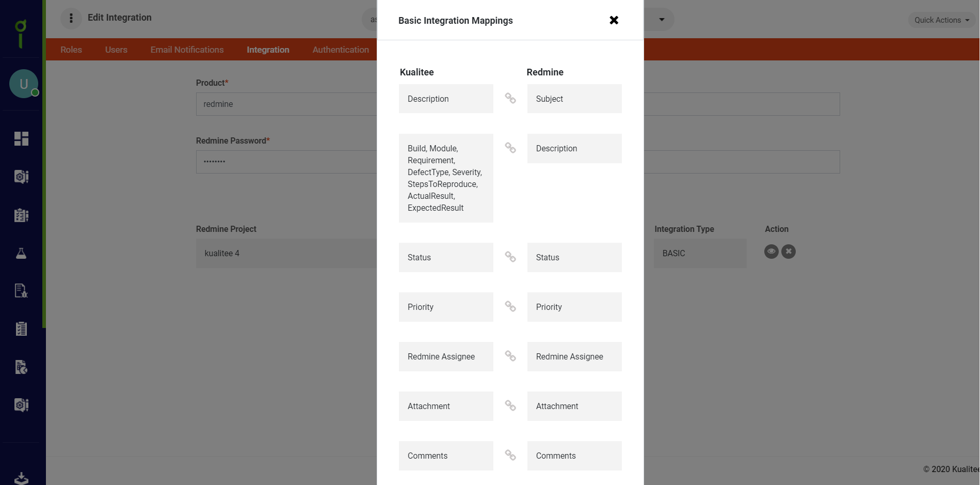The width and height of the screenshot is (980, 485).
Task: Click the Redmine Priority mapping field
Action: pyautogui.click(x=574, y=307)
